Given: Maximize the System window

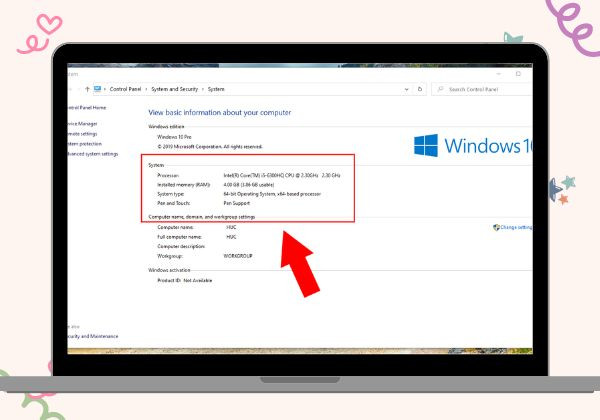Looking at the screenshot, I should tap(518, 73).
